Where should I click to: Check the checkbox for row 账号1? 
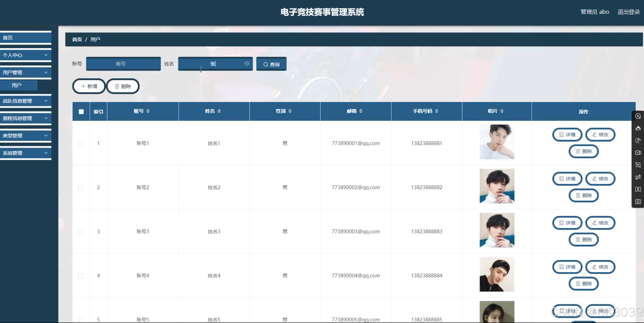[x=81, y=143]
